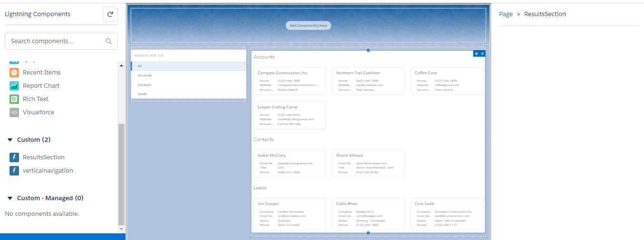Select the Recent Items component icon
This screenshot has width=644, height=240.
[x=14, y=73]
